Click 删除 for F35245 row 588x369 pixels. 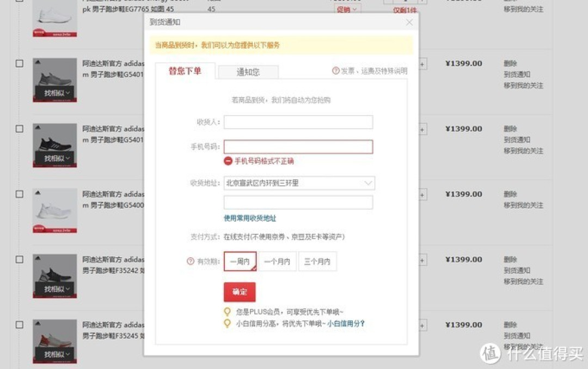tap(510, 325)
